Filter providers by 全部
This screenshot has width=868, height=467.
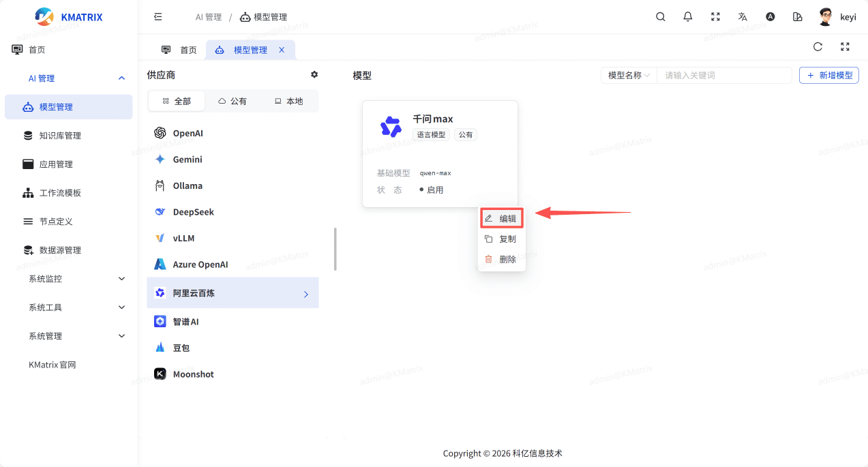[x=177, y=101]
